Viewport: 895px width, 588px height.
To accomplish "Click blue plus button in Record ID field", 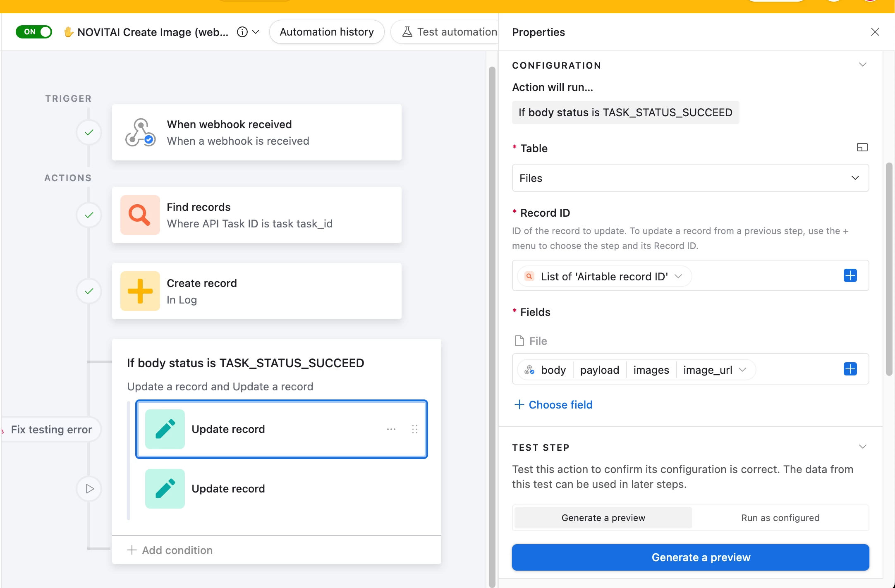I will click(x=850, y=275).
